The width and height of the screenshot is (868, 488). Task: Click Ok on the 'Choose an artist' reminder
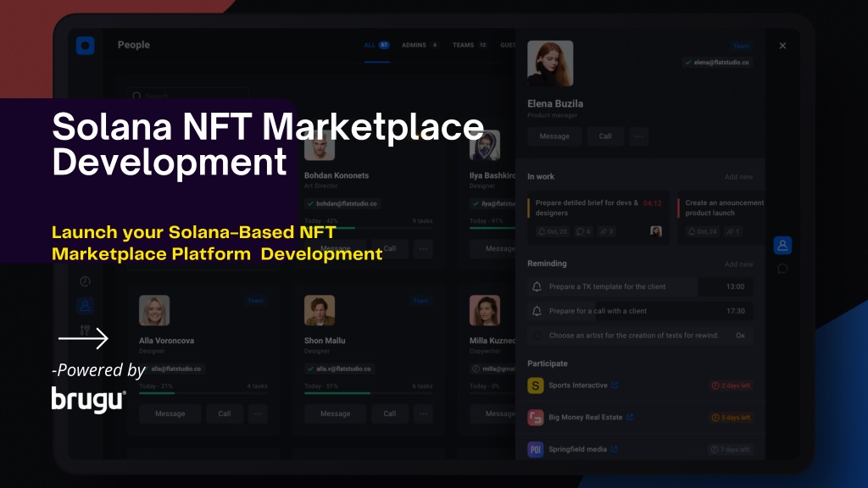740,335
